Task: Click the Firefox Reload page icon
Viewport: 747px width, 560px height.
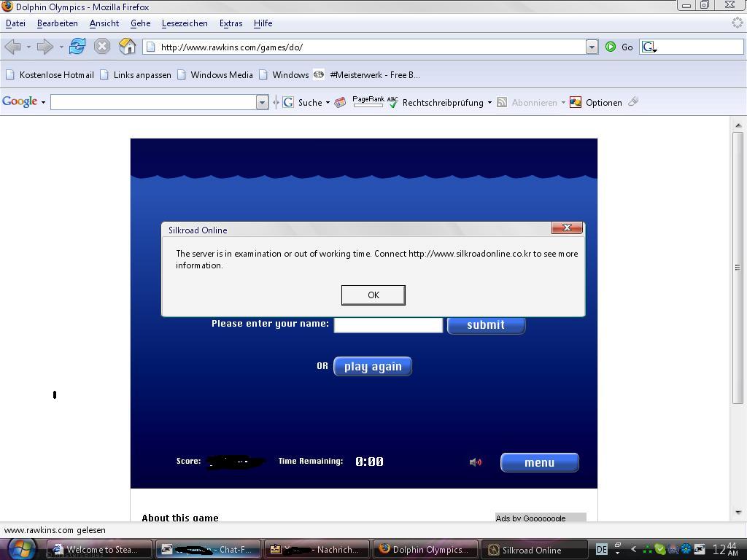Action: coord(77,47)
